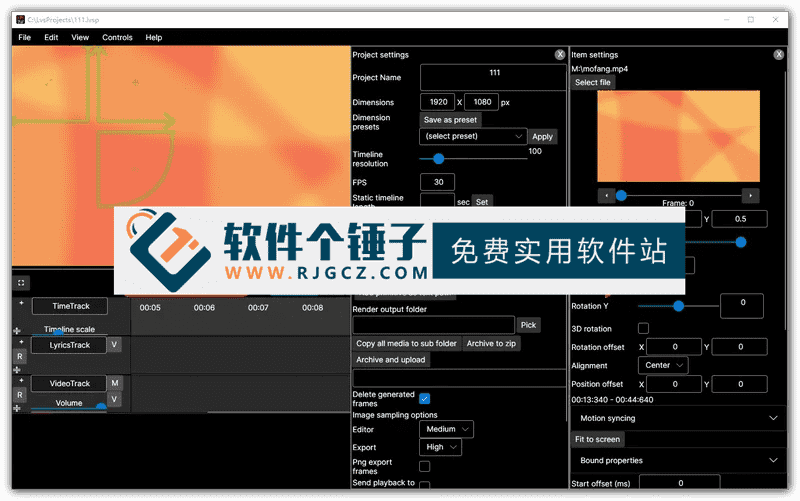Click the small star icon on VideoTrack
Viewport: 800px width, 501px height.
[21, 380]
